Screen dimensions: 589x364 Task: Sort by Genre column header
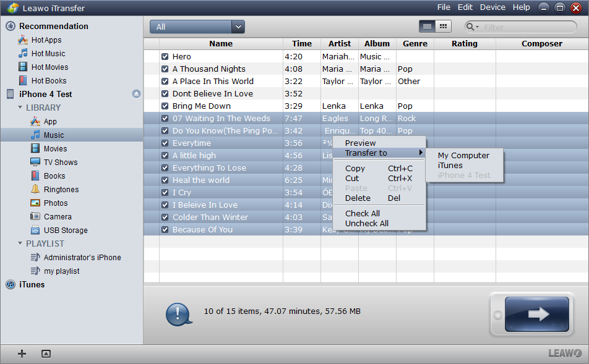point(415,43)
